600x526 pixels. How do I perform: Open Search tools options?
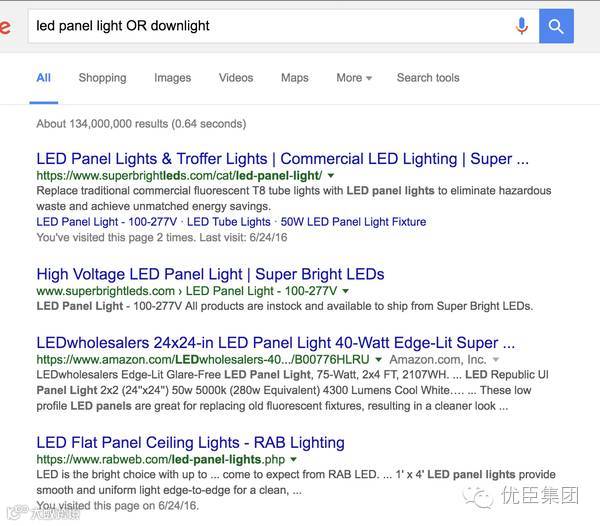click(428, 78)
